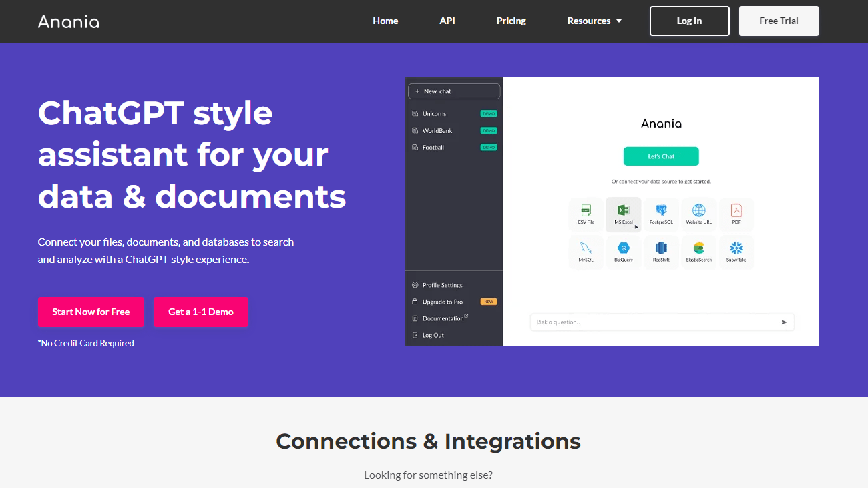Go to the API navigation link
Viewport: 868px width, 488px height.
pyautogui.click(x=447, y=21)
